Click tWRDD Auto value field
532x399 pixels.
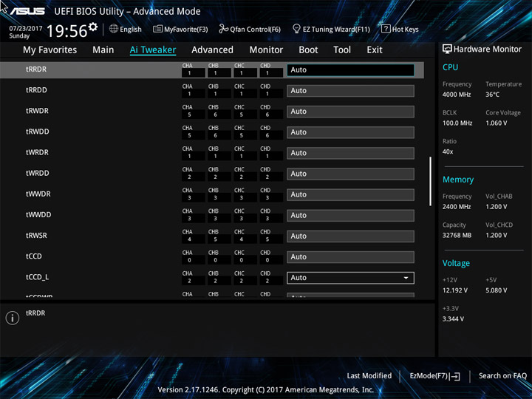click(x=350, y=174)
